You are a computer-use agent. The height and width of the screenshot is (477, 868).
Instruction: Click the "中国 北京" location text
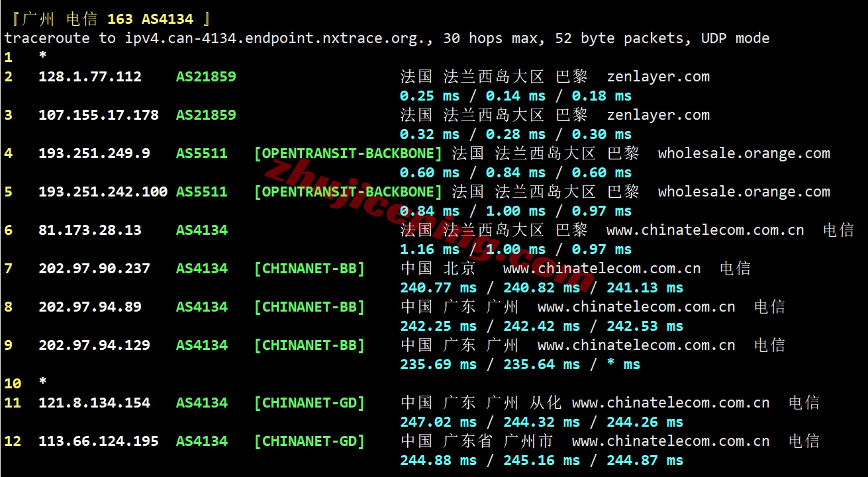coord(438,269)
